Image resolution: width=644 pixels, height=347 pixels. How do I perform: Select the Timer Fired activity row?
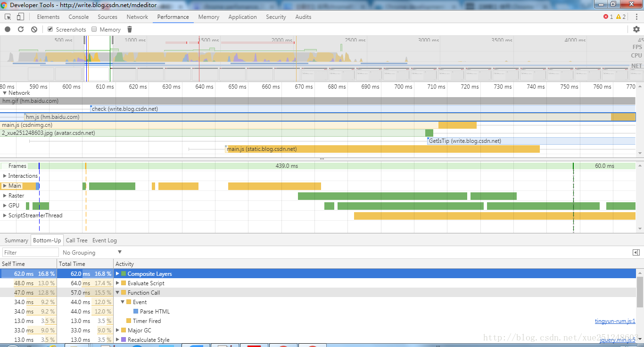point(318,321)
